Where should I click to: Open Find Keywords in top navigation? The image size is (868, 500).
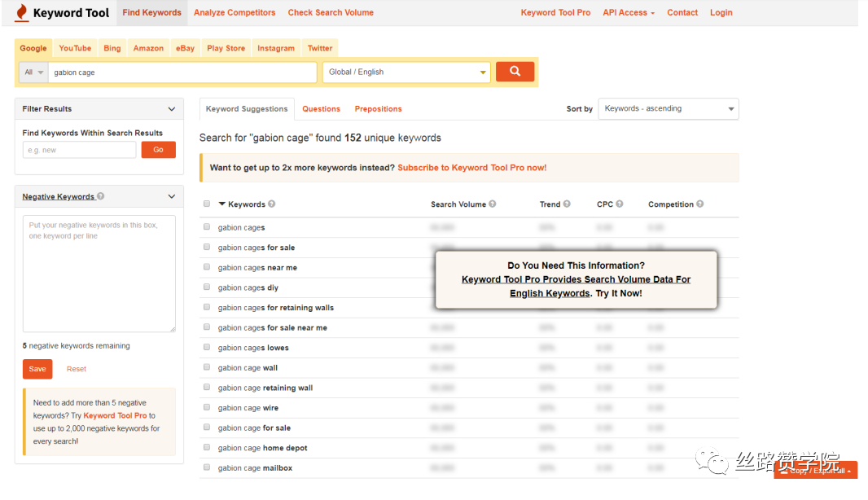[x=151, y=12]
